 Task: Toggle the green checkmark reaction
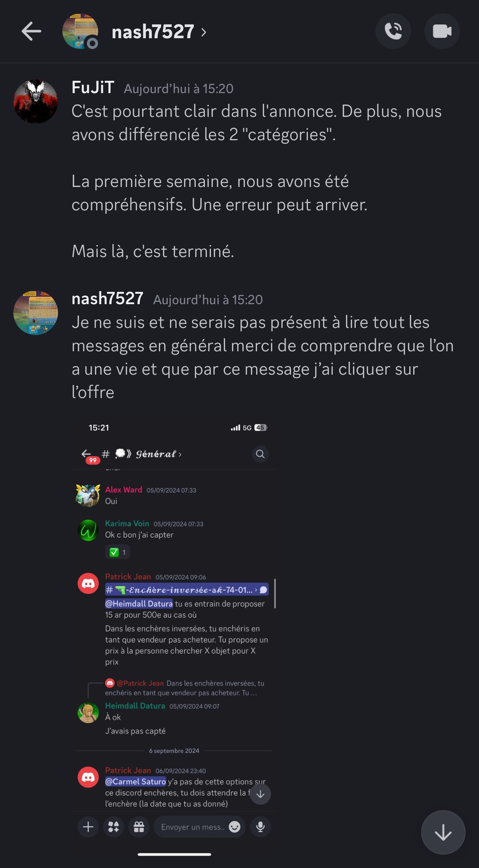(x=117, y=552)
